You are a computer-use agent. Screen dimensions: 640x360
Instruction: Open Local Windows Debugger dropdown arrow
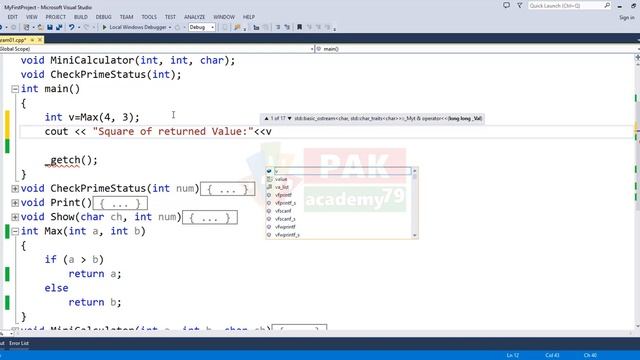pos(170,27)
